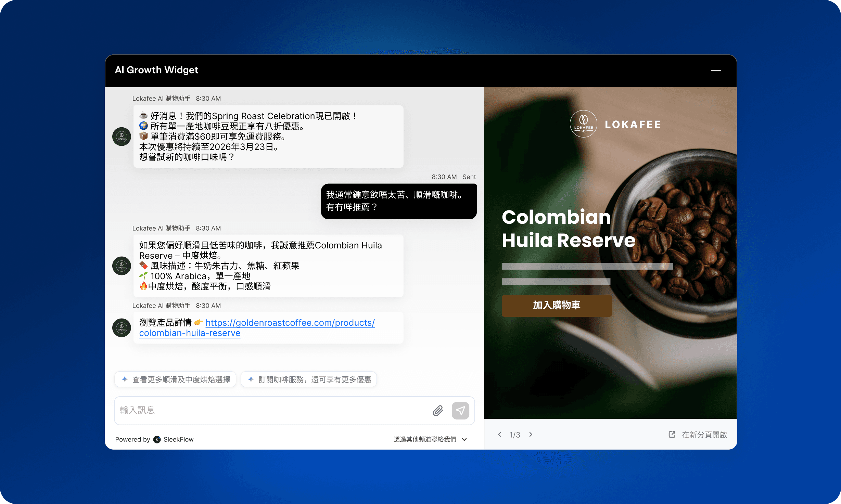Click the paperclip attachment icon
The image size is (841, 504).
coord(438,410)
